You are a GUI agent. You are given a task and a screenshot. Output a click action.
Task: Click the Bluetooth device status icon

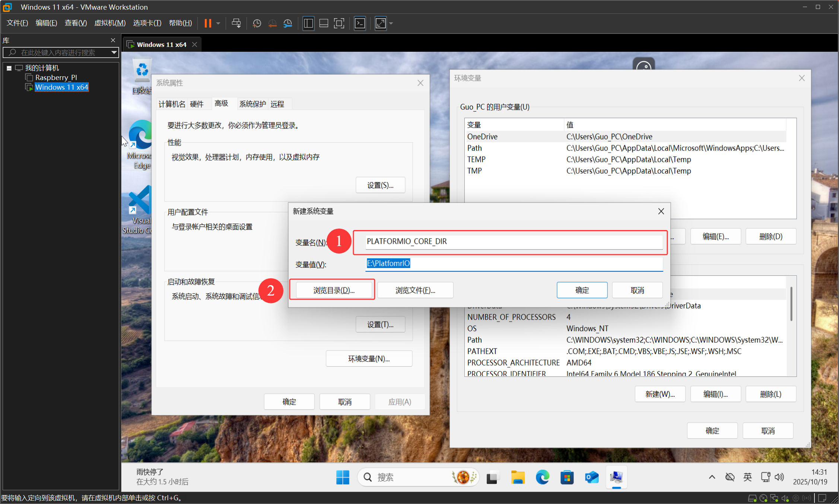[807, 498]
